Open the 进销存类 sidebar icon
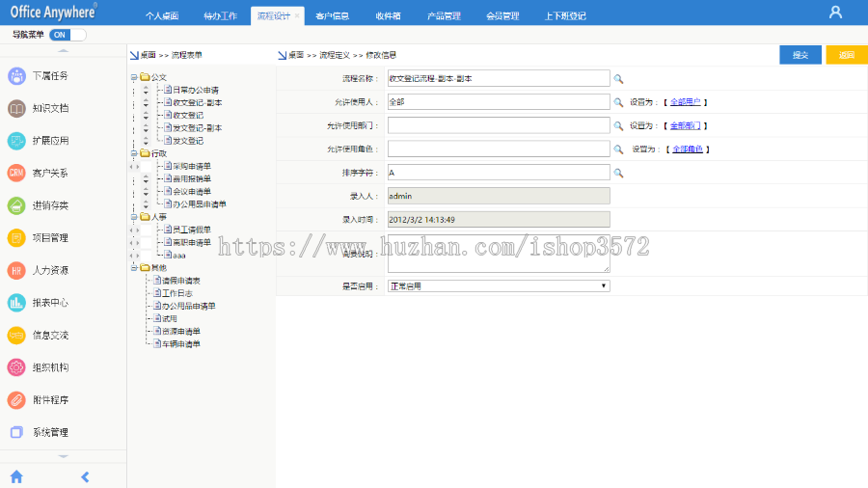This screenshot has height=488, width=868. 16,205
